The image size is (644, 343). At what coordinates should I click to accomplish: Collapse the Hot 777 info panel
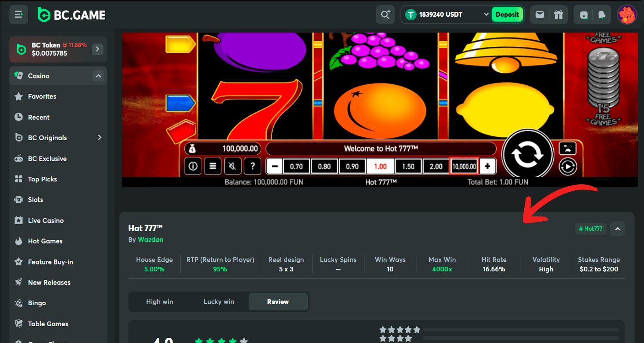[618, 229]
